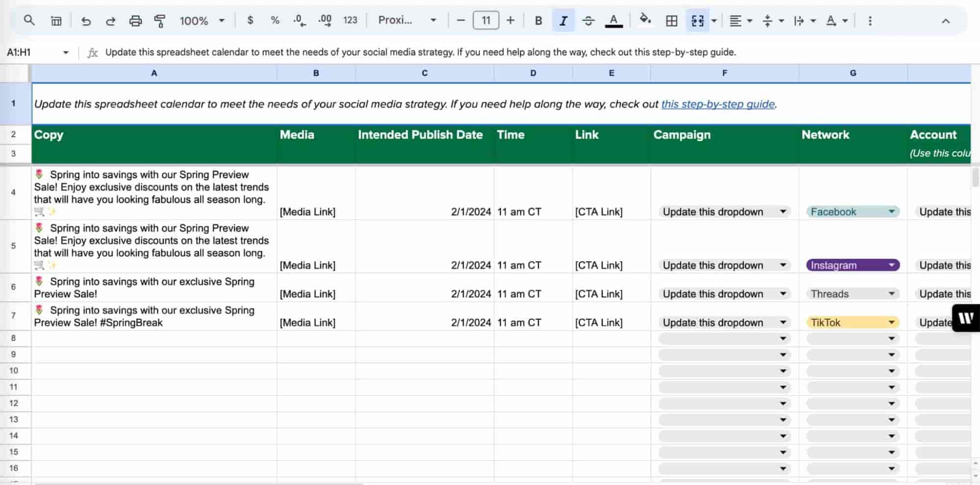Viewport: 980px width, 485px height.
Task: Select the 2/1/2024 date in row 6
Action: point(471,294)
